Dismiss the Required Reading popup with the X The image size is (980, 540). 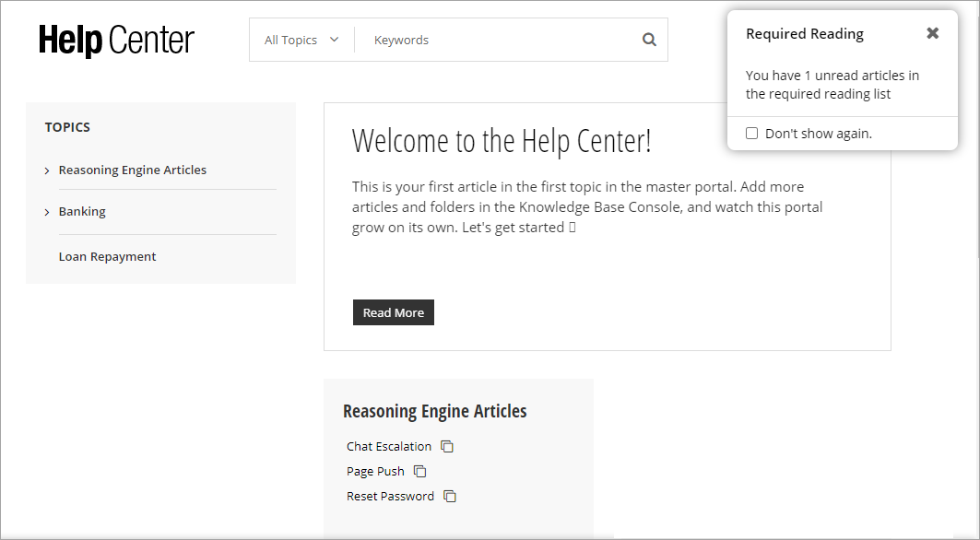(x=932, y=32)
